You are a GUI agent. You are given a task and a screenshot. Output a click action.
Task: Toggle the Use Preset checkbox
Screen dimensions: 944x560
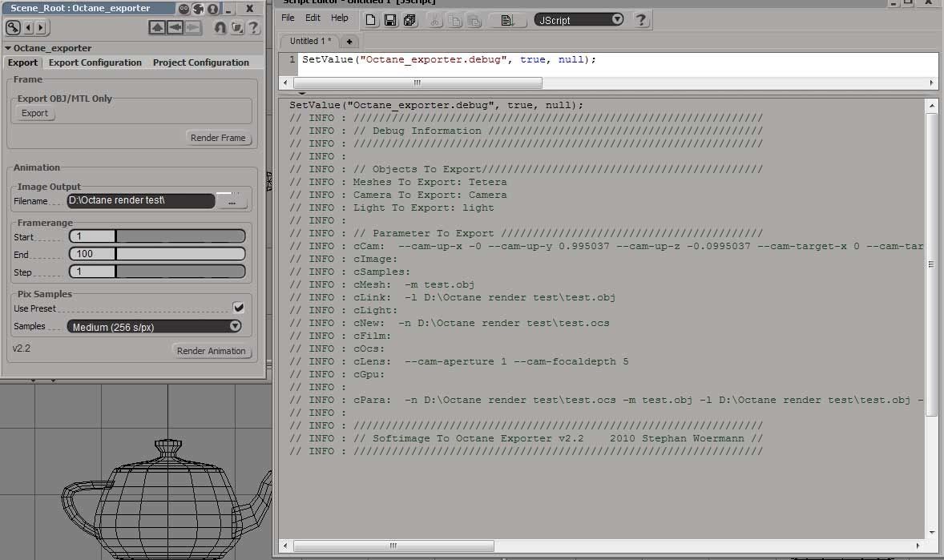click(x=239, y=308)
